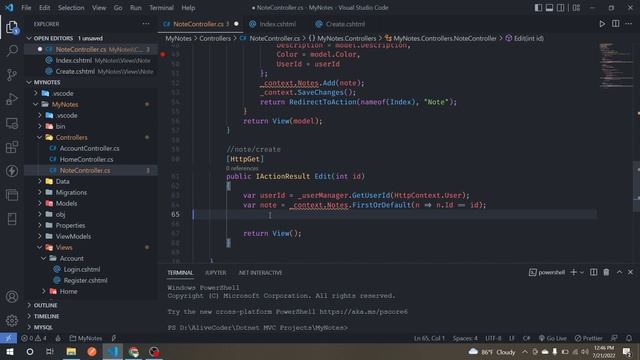
Task: Go to line via Ln 65, Col 1
Action: coord(429,338)
